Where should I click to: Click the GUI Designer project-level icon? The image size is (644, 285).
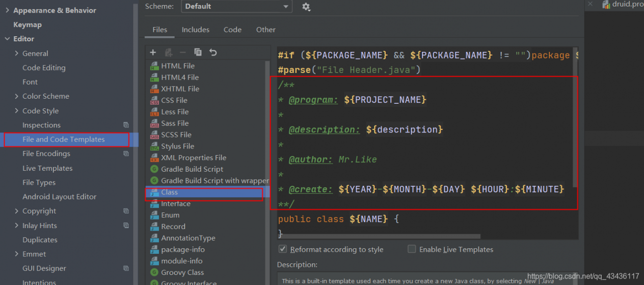(x=126, y=268)
